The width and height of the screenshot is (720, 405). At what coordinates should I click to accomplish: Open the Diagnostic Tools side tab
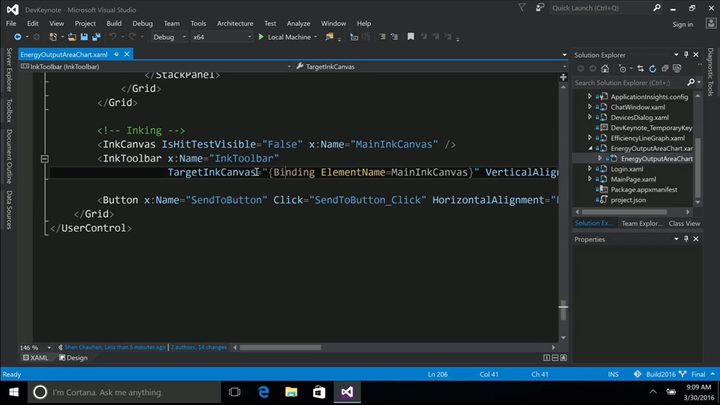710,72
